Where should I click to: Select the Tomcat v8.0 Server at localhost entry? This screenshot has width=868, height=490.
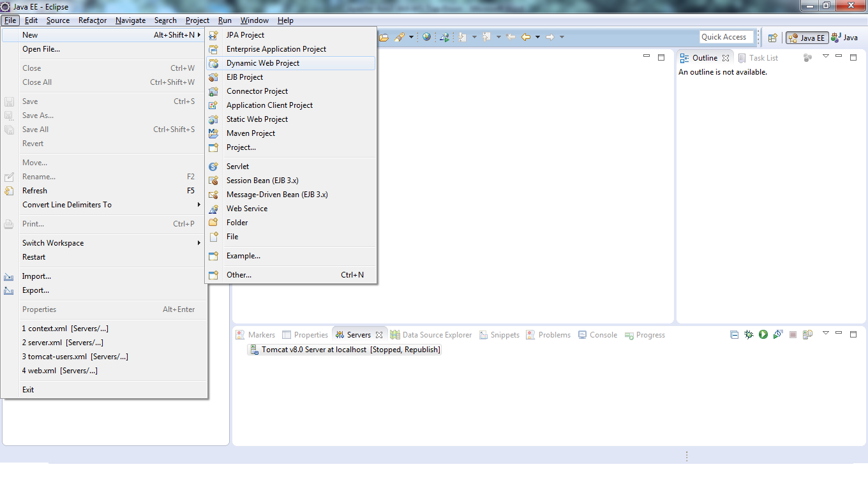(345, 350)
